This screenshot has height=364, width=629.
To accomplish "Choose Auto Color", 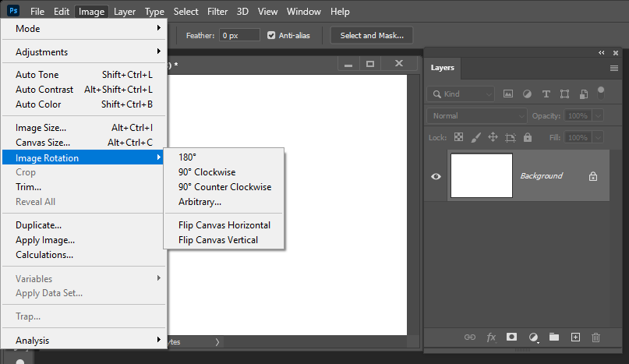I will tap(84, 104).
